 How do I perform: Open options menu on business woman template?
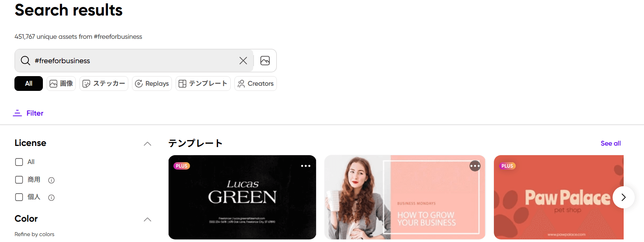click(475, 166)
